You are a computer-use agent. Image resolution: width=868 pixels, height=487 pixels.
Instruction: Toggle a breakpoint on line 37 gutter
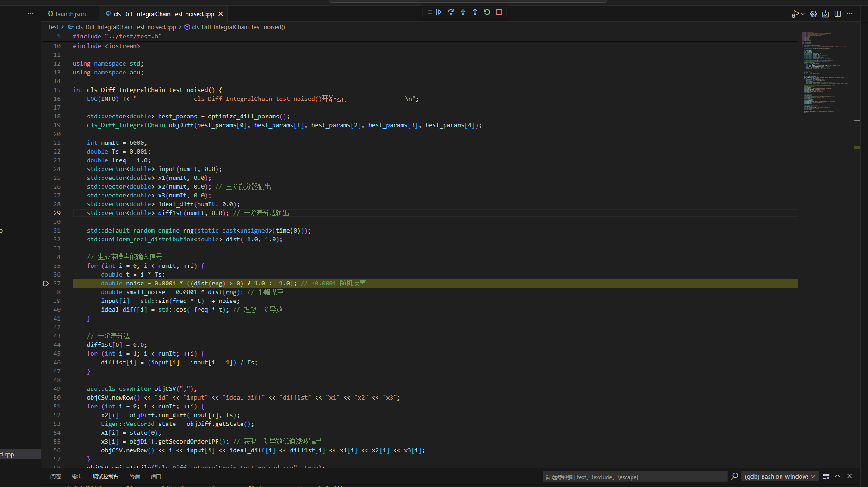(x=45, y=283)
